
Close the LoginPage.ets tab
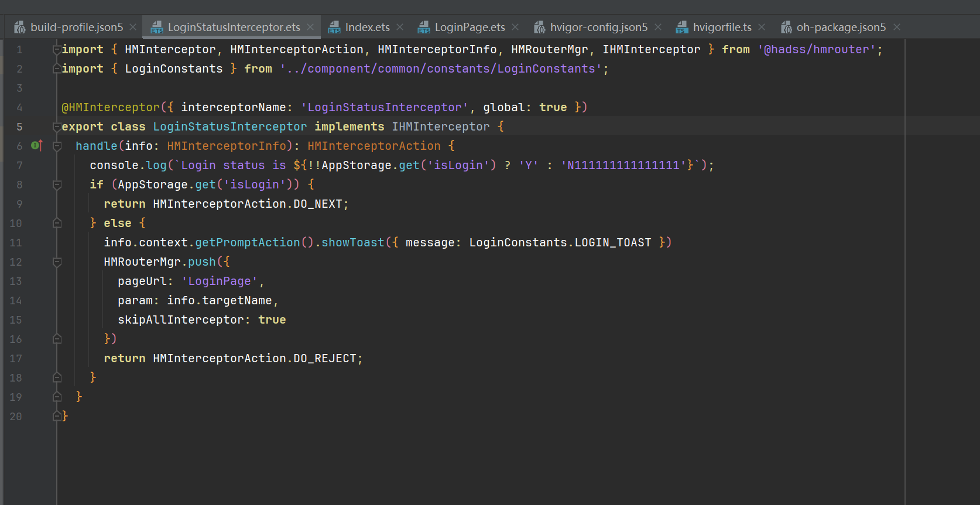[x=515, y=27]
